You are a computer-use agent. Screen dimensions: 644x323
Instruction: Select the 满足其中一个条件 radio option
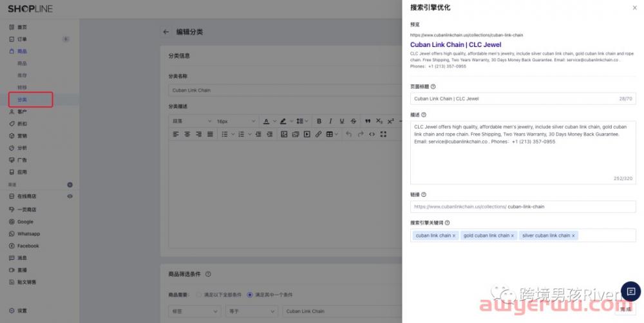(x=250, y=295)
